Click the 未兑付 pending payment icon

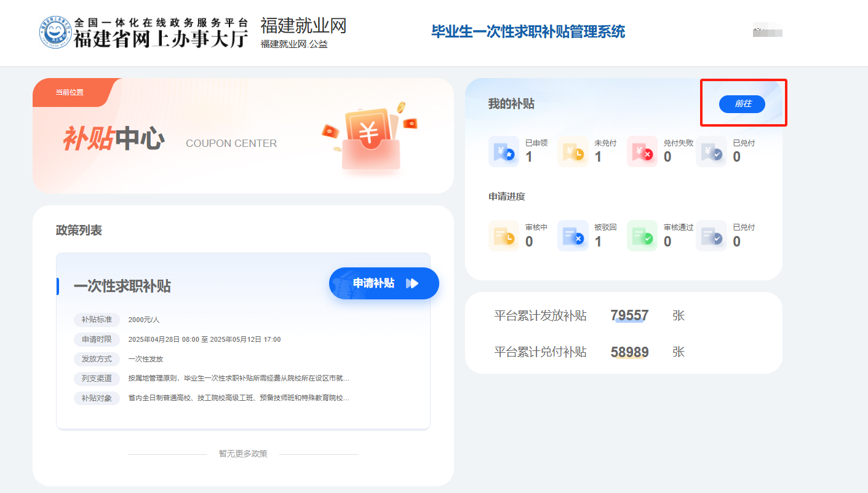click(x=573, y=151)
